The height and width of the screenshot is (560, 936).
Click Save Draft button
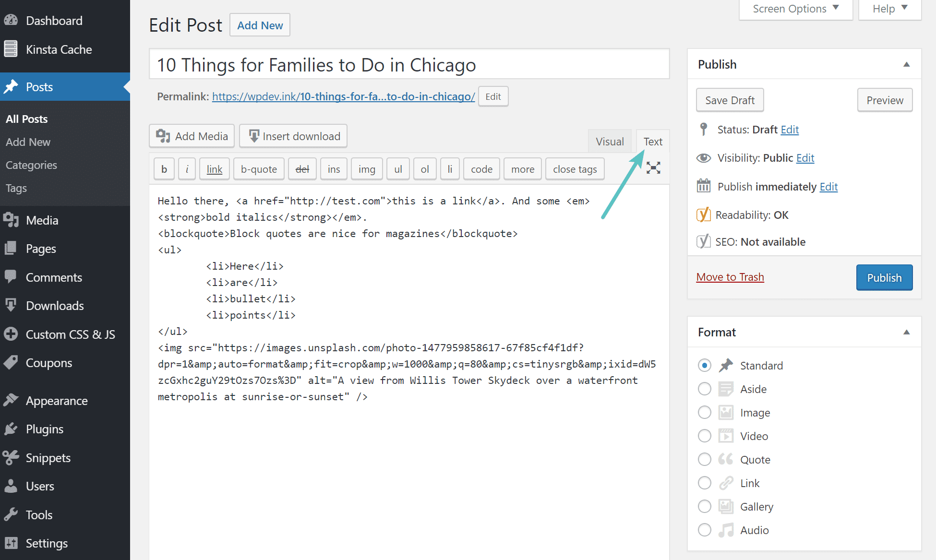point(729,99)
